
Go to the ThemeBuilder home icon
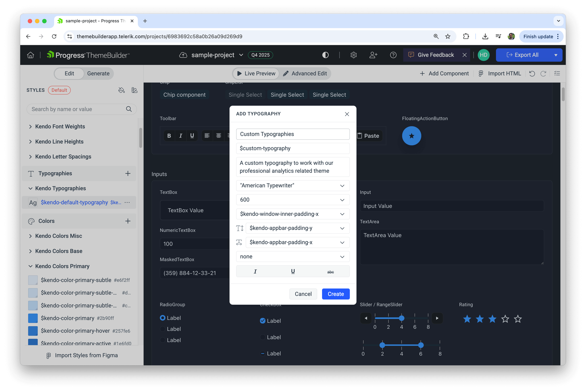pos(30,55)
